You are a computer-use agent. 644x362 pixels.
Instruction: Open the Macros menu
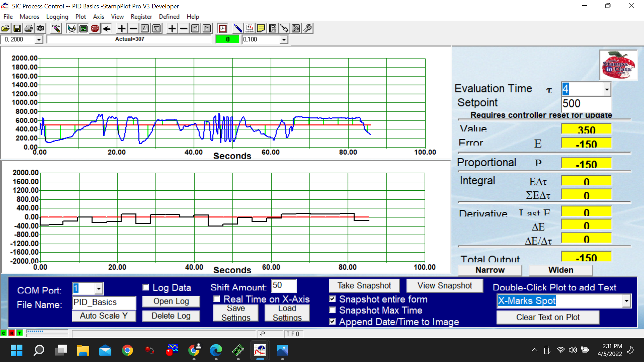tap(29, 16)
